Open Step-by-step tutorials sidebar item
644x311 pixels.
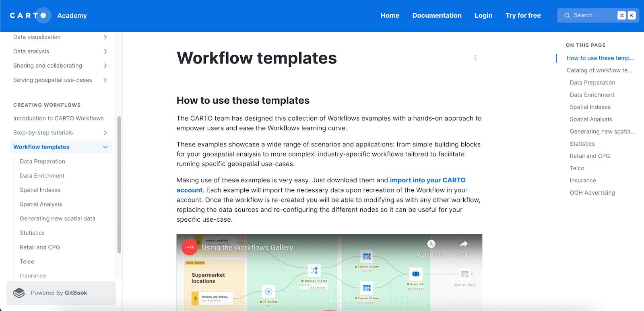(43, 133)
